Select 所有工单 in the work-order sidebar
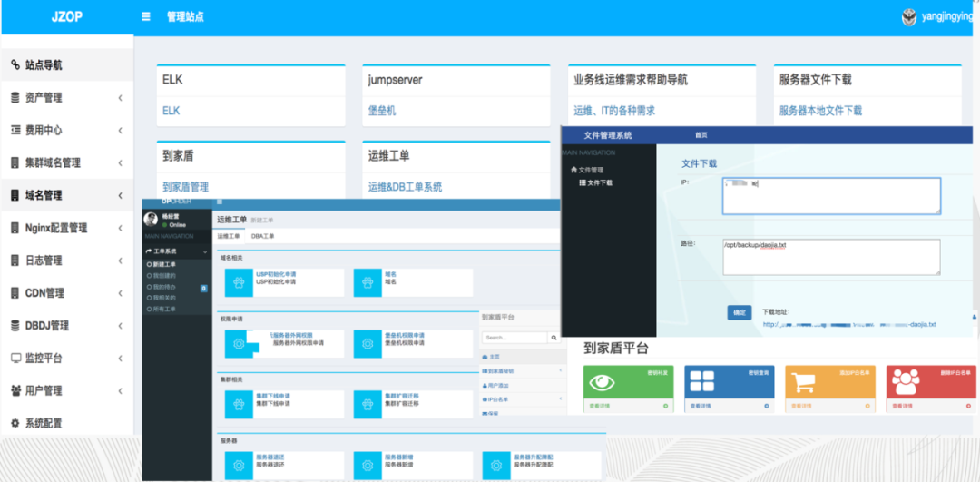 163,309
